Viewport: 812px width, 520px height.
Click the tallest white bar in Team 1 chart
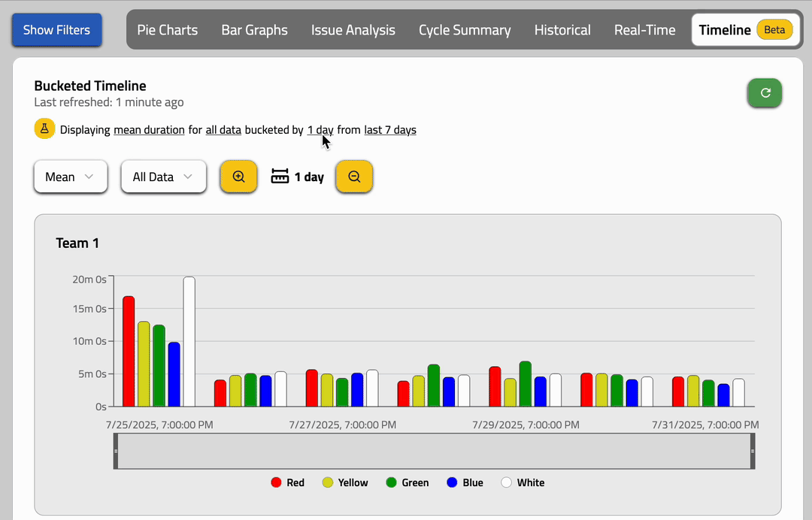188,342
